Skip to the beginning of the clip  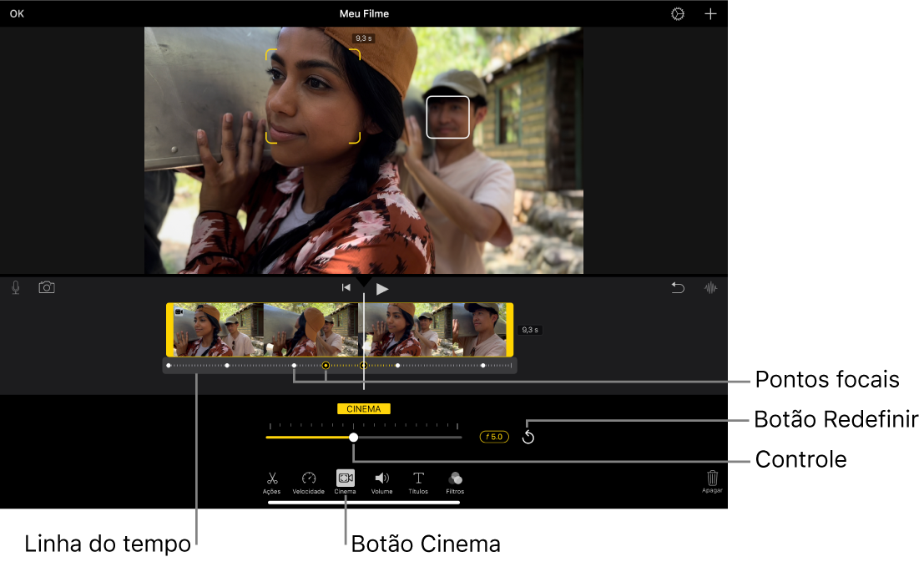(x=346, y=288)
